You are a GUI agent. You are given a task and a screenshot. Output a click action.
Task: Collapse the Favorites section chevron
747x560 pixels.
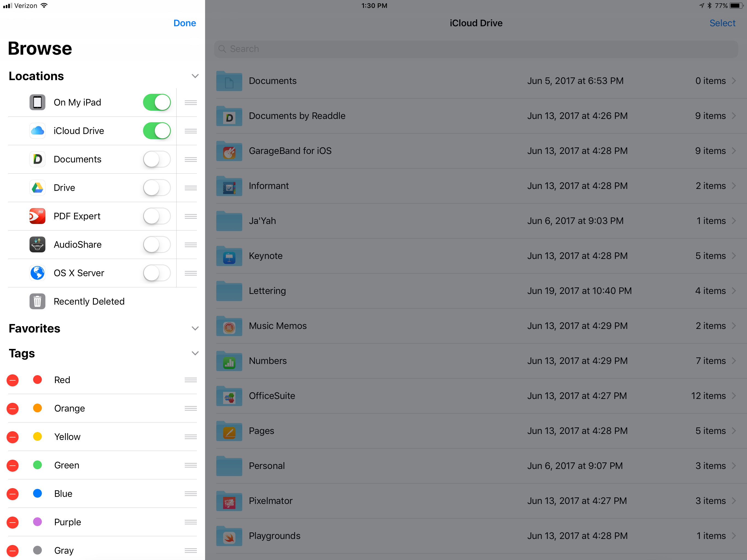[x=195, y=328]
